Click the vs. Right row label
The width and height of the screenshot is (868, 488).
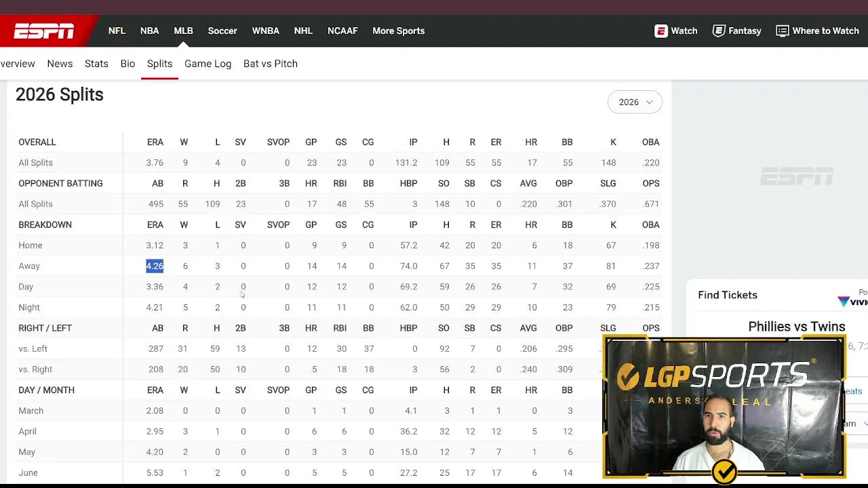(x=35, y=369)
